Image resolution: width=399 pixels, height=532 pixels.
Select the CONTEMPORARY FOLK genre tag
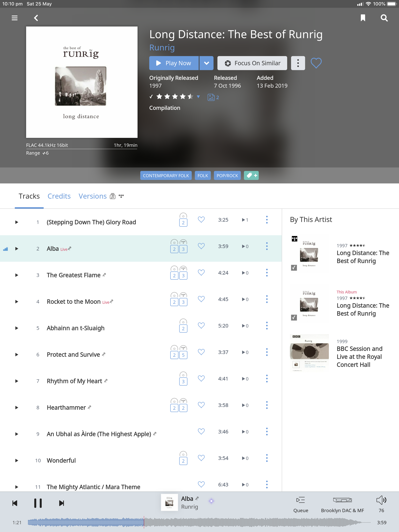(166, 176)
